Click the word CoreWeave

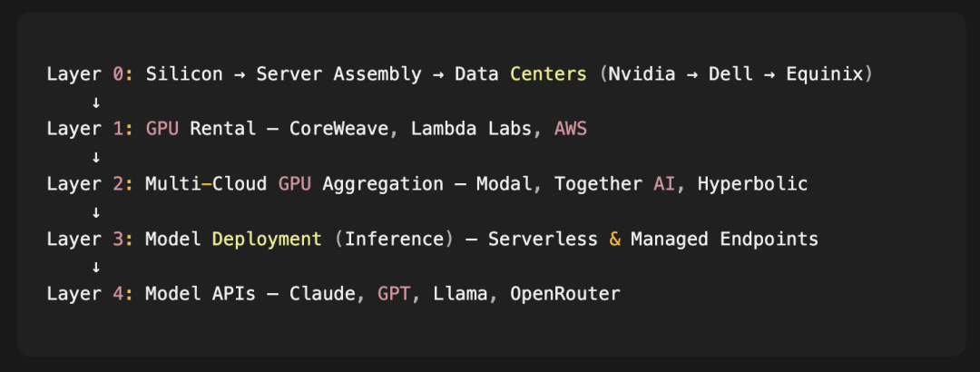point(338,130)
